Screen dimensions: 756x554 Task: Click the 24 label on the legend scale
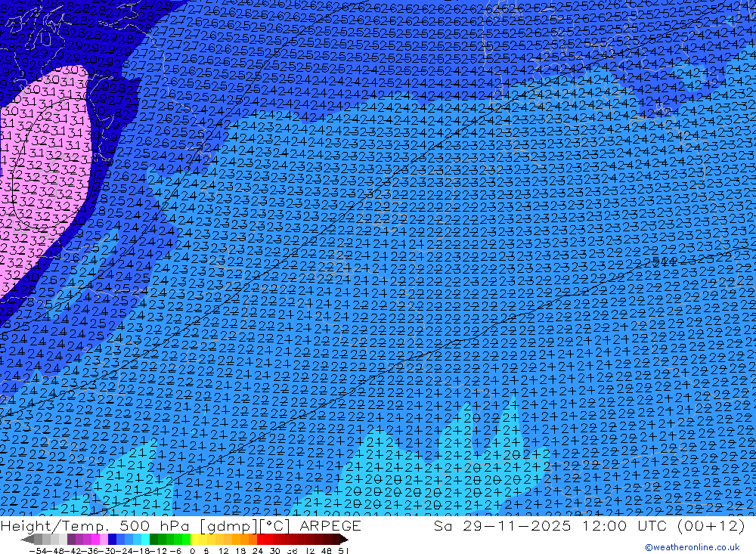[x=258, y=551]
